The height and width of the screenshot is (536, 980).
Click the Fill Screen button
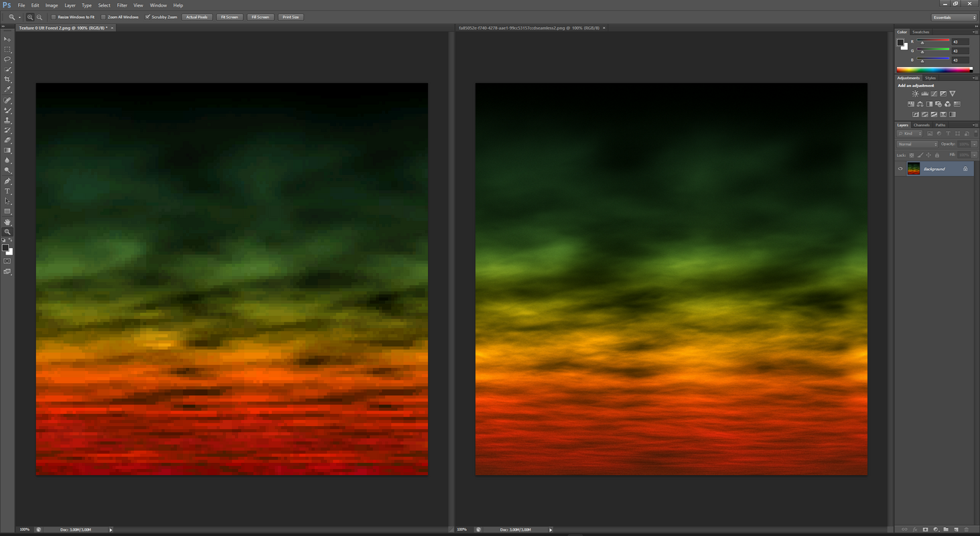(x=261, y=17)
